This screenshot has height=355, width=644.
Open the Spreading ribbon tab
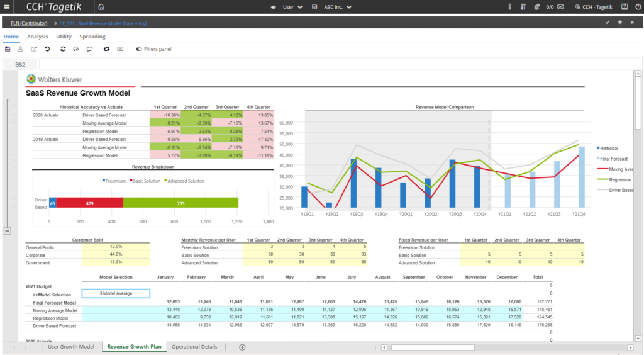[x=92, y=37]
